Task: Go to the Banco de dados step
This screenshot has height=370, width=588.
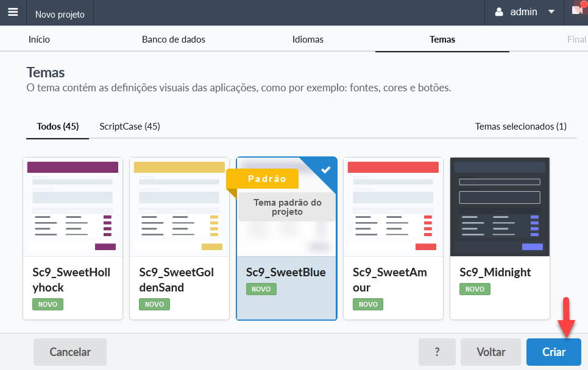Action: click(x=173, y=40)
